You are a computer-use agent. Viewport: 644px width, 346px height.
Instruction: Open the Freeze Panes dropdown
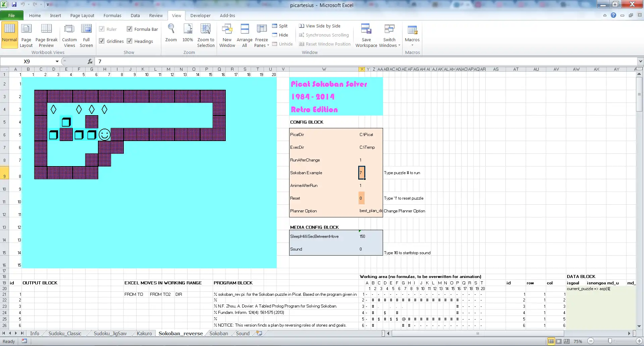pyautogui.click(x=262, y=35)
